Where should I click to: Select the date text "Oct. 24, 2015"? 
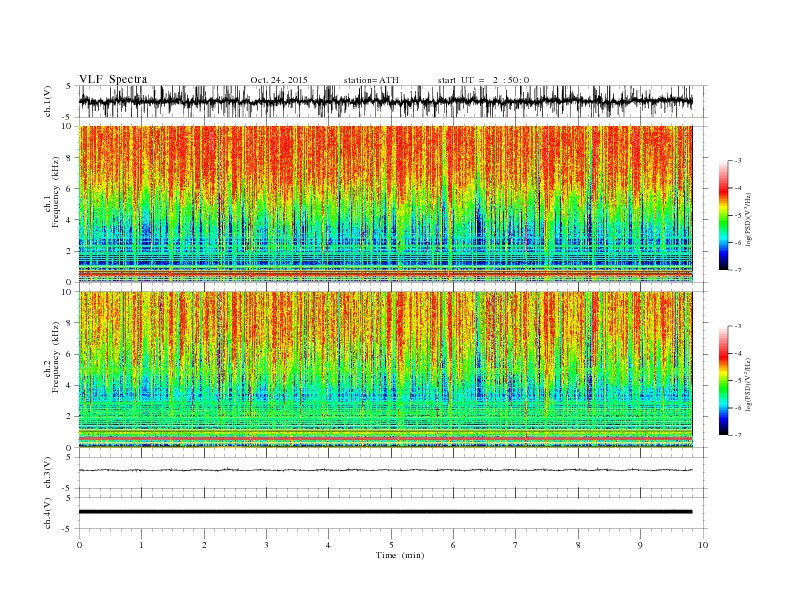[x=279, y=80]
